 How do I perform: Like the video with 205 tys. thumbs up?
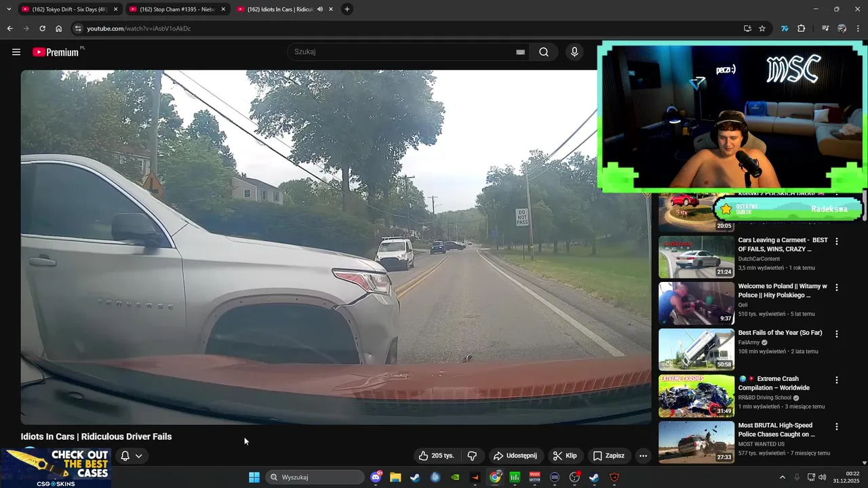tap(436, 455)
